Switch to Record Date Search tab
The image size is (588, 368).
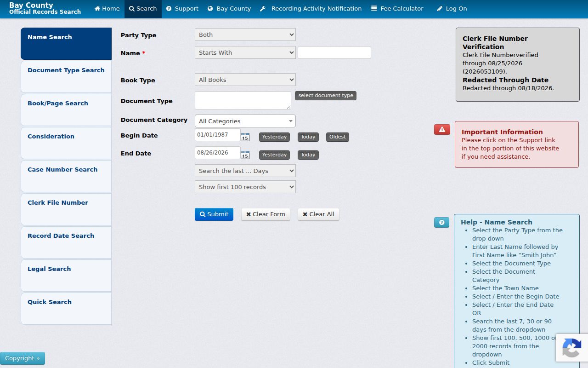click(66, 242)
